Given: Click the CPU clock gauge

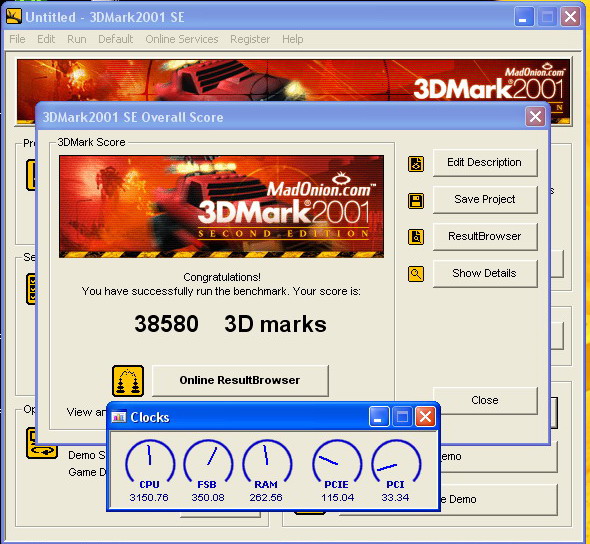Looking at the screenshot, I should click(150, 460).
